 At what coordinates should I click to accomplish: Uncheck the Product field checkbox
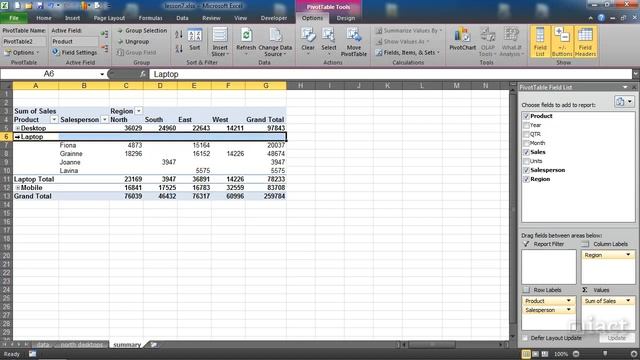526,116
